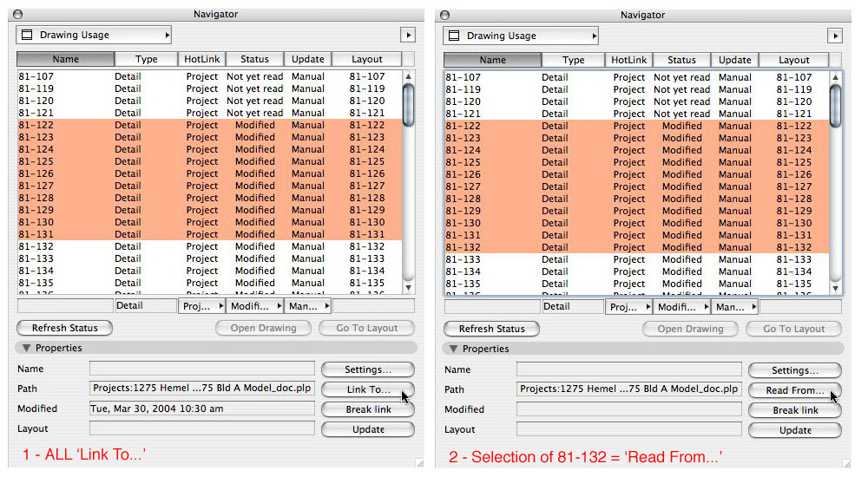Close right Navigator with round window button
Image resolution: width=868 pixels, height=477 pixels.
pyautogui.click(x=444, y=15)
